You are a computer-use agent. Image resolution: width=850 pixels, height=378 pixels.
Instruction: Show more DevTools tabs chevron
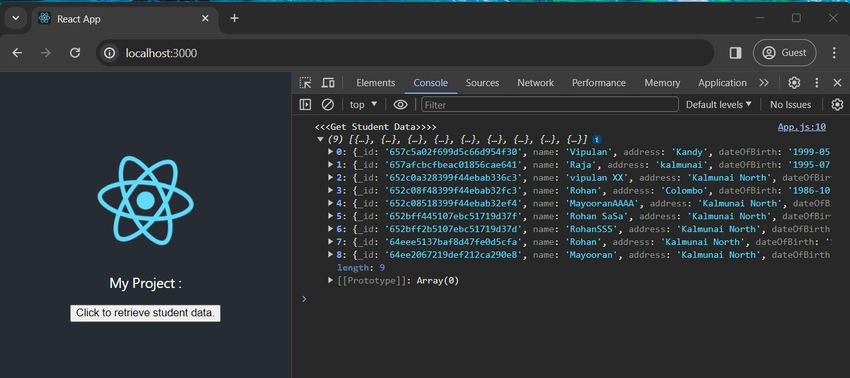tap(764, 83)
